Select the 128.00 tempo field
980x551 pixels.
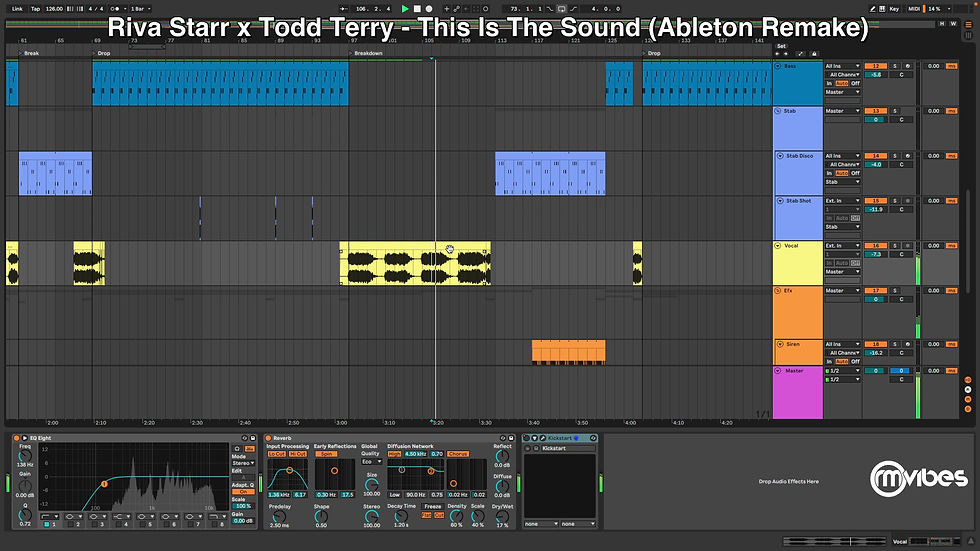[x=54, y=9]
